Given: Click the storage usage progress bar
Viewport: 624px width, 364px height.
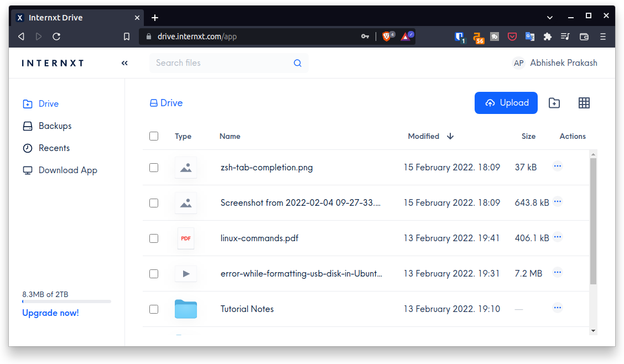Looking at the screenshot, I should click(x=66, y=301).
